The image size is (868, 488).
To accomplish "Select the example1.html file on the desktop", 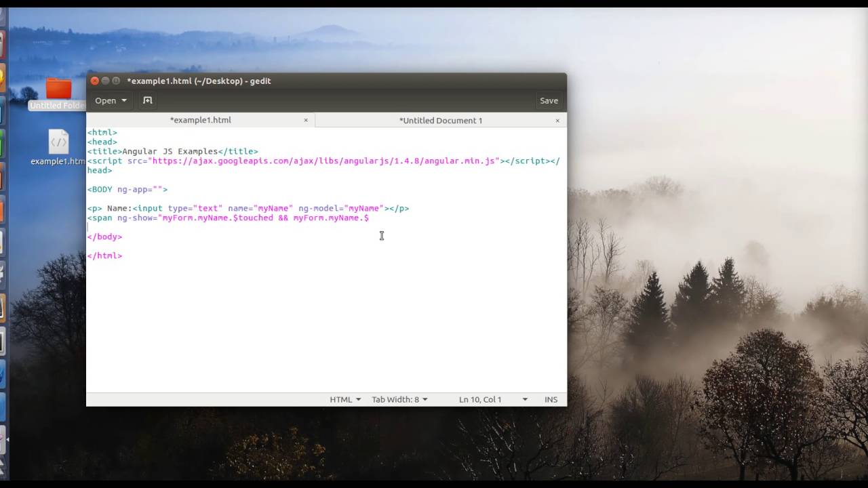I will pyautogui.click(x=58, y=148).
